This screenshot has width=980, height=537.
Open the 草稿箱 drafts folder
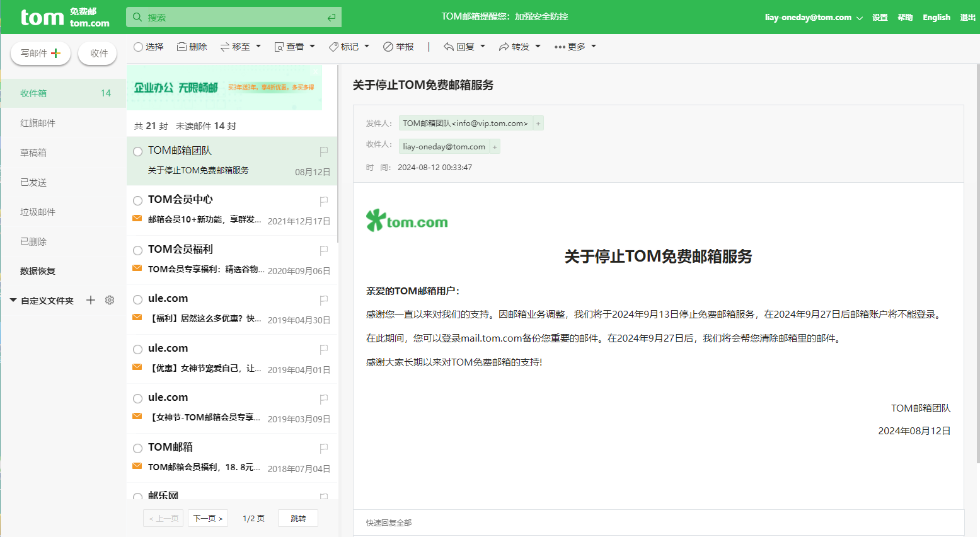[x=33, y=153]
